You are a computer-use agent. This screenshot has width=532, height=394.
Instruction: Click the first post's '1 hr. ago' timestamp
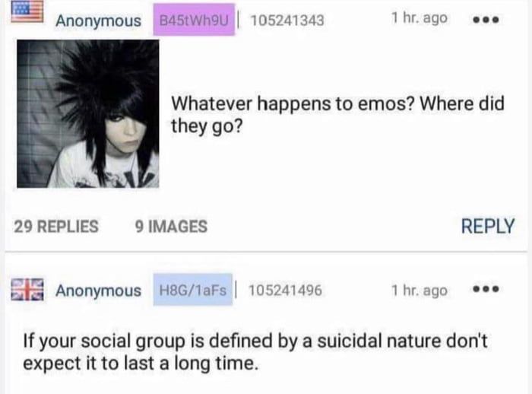click(x=419, y=17)
